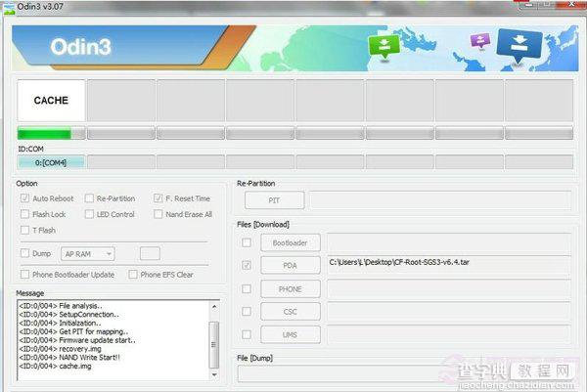Click the purple download icon in banner
This screenshot has height=392, width=587.
[x=480, y=40]
